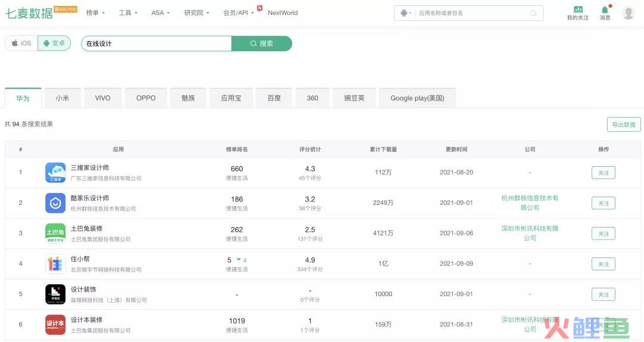Click the 土巴兔装修 app icon

[55, 233]
